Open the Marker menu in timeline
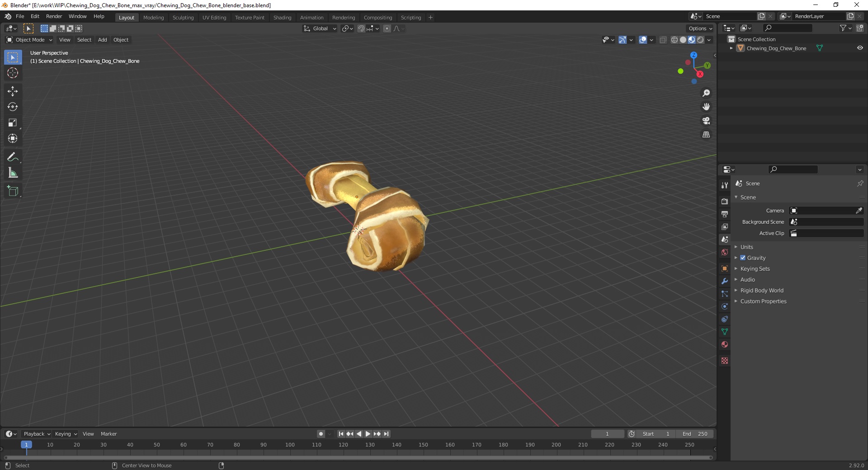The height and width of the screenshot is (470, 868). tap(108, 434)
